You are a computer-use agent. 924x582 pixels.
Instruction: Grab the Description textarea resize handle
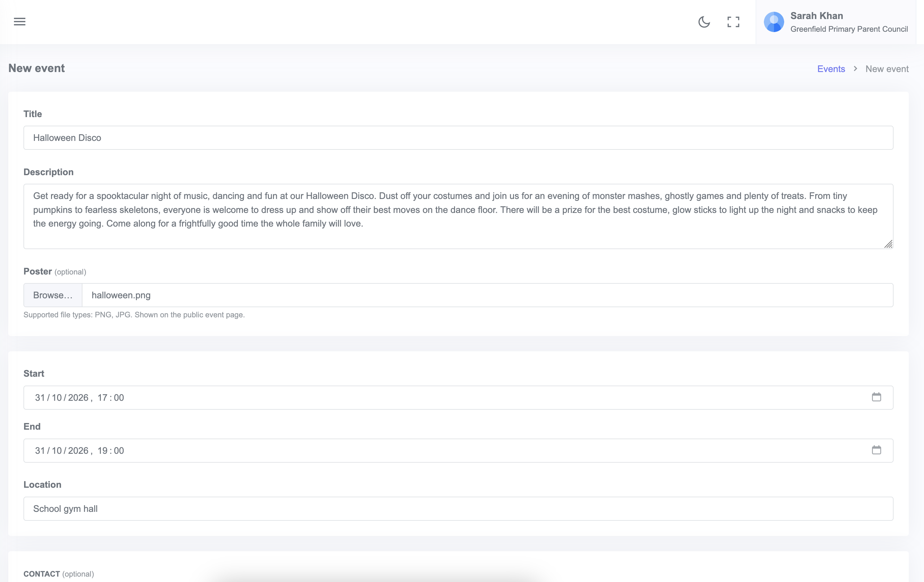click(888, 244)
